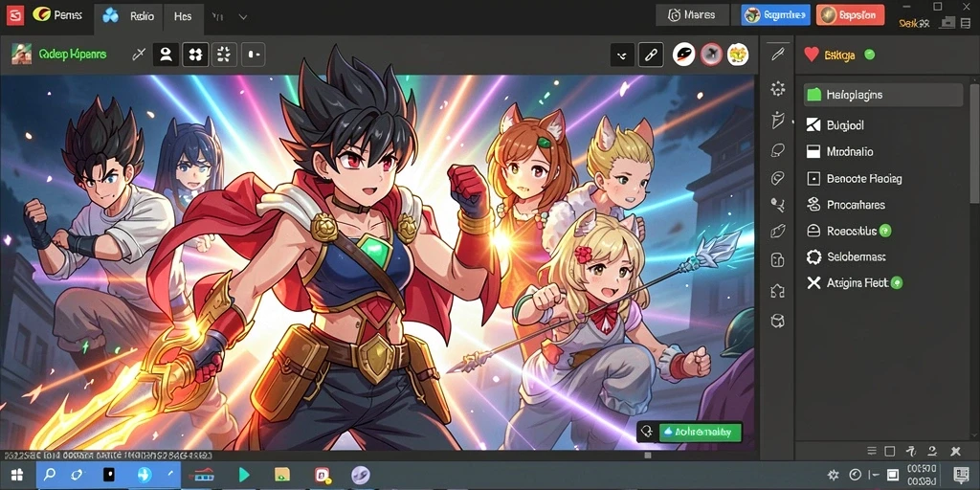The height and width of the screenshot is (490, 980).
Task: Click the green play icon on taskbar
Action: 244,475
